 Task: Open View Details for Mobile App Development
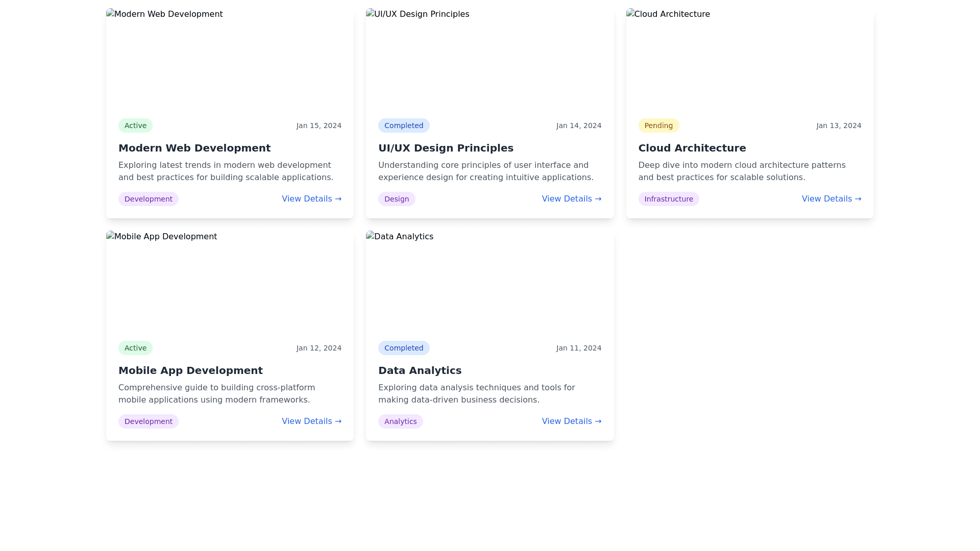(x=311, y=421)
